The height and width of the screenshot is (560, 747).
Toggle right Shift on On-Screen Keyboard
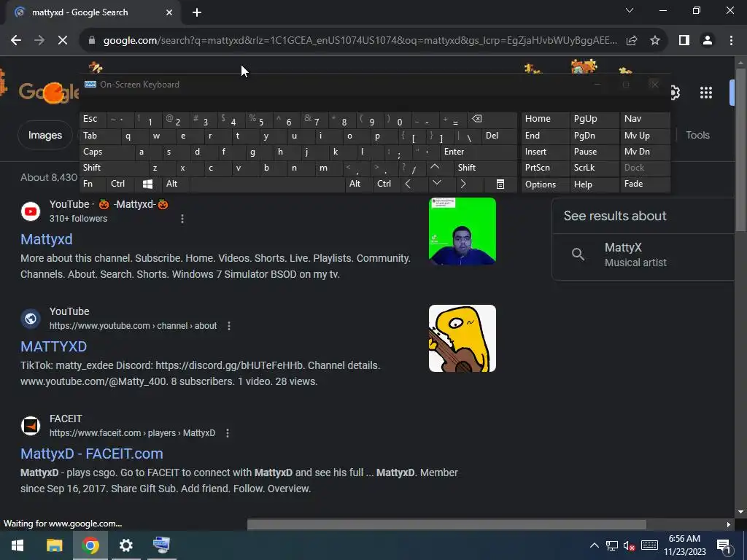(x=485, y=168)
